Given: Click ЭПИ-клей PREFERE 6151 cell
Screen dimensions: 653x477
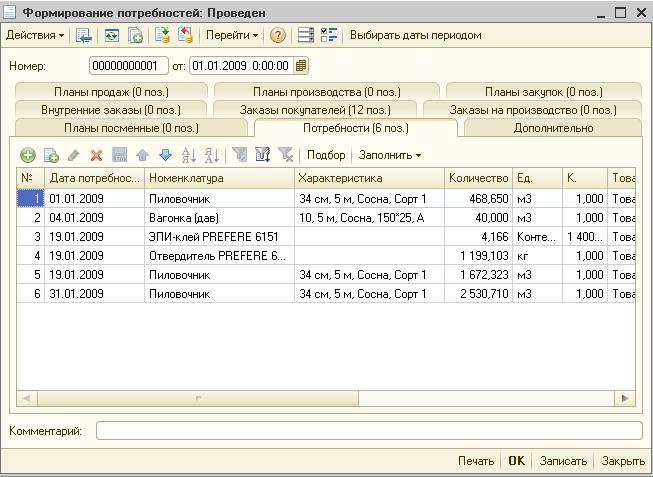Looking at the screenshot, I should [x=219, y=237].
